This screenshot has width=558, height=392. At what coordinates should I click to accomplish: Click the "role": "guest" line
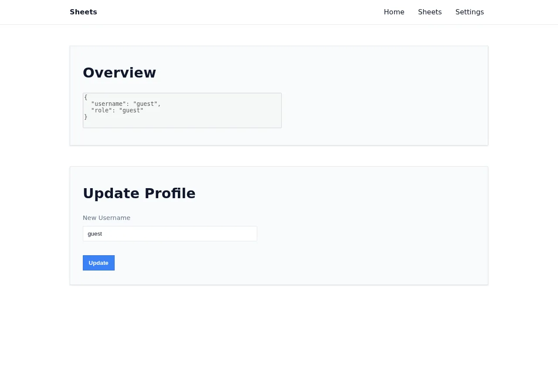click(x=117, y=110)
